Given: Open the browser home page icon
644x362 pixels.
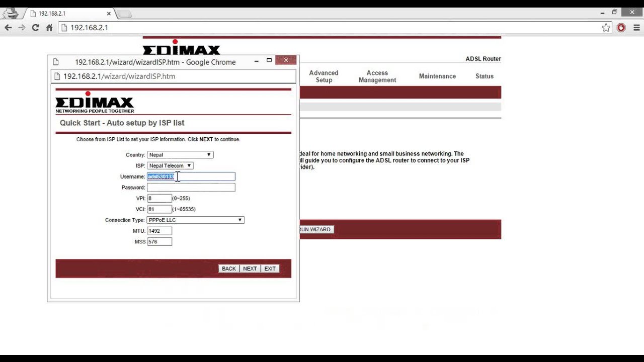Looking at the screenshot, I should (49, 28).
